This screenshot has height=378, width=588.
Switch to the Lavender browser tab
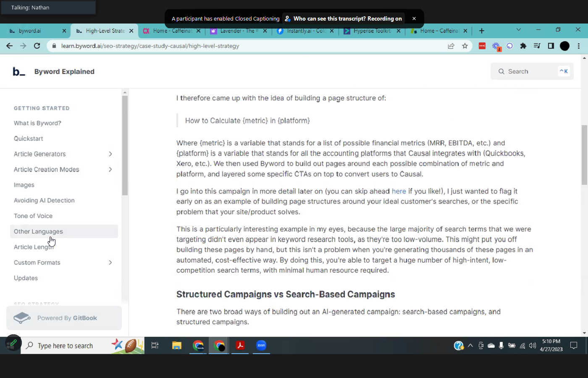[237, 31]
